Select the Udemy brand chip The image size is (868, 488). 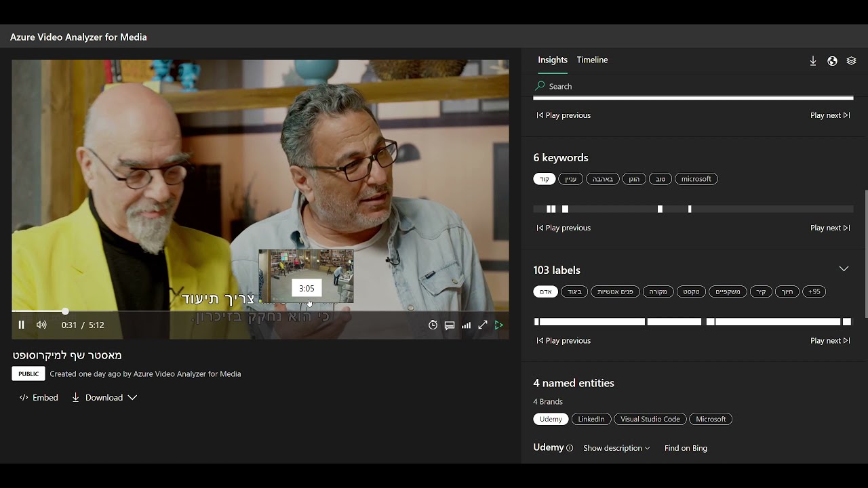(x=551, y=419)
